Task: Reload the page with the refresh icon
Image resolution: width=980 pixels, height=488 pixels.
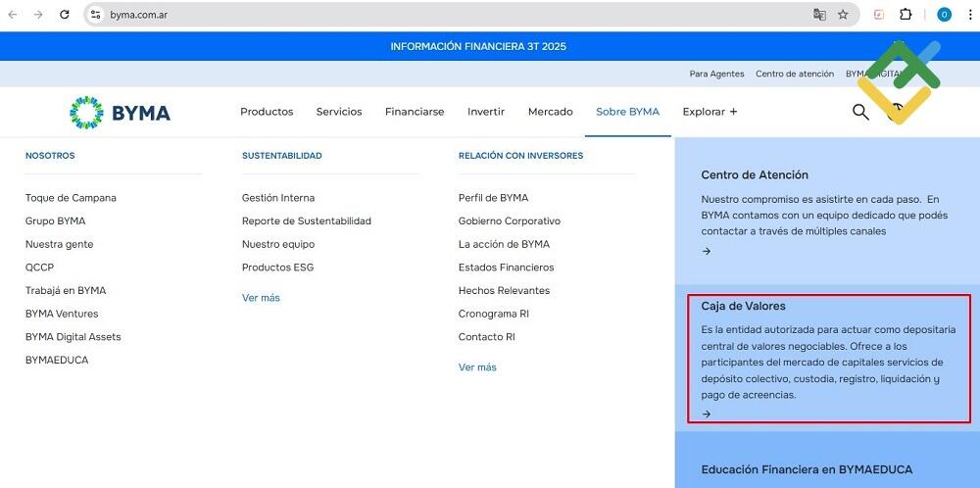Action: pos(65,15)
